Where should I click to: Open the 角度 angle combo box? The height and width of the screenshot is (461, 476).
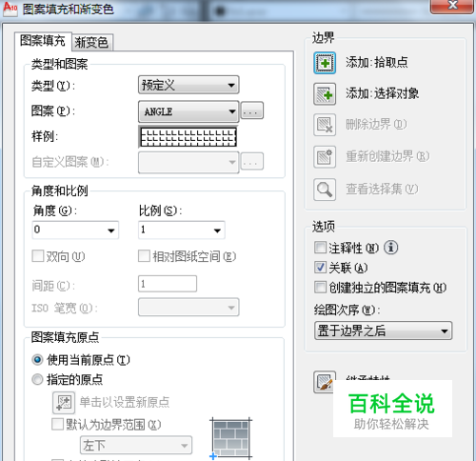click(x=75, y=230)
